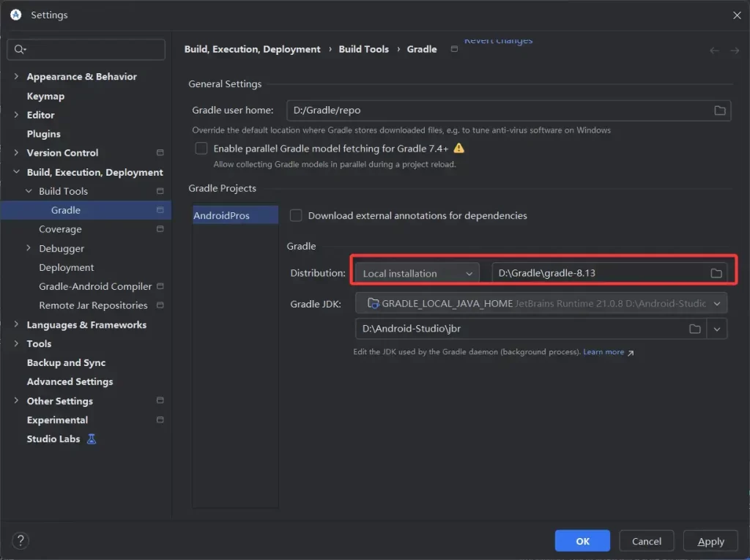Click folder icon in the JDK path field

[694, 329]
